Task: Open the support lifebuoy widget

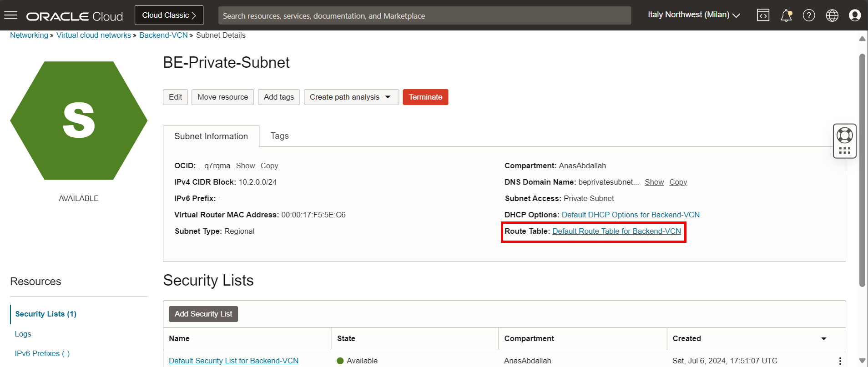Action: pos(845,136)
